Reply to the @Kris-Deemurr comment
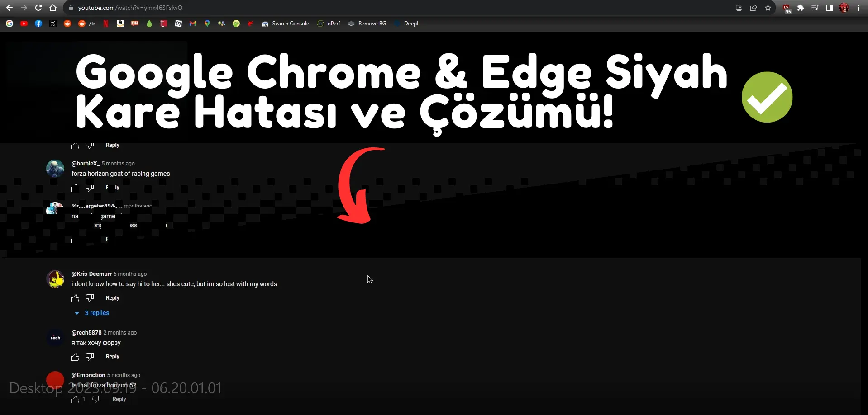868x415 pixels. click(112, 298)
